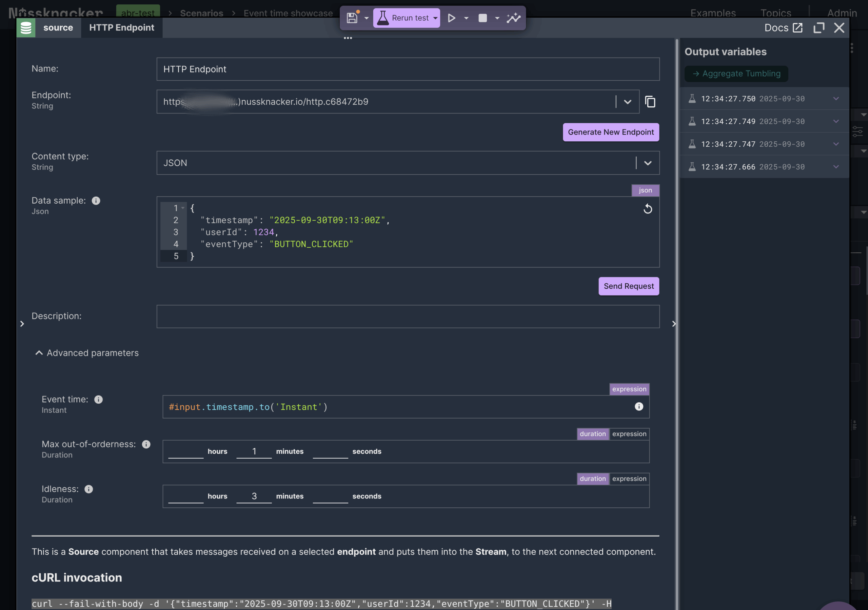Click the deploy play icon in toolbar

(x=451, y=18)
